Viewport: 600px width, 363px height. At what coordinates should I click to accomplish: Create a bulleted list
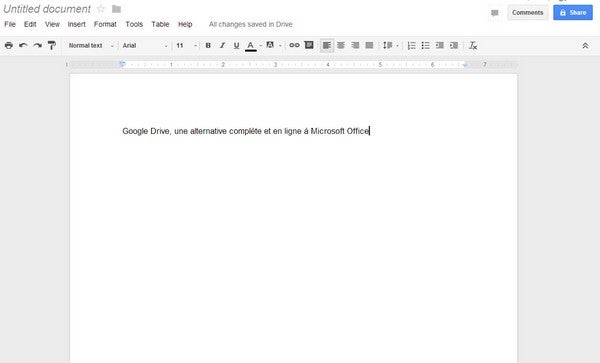pyautogui.click(x=426, y=46)
